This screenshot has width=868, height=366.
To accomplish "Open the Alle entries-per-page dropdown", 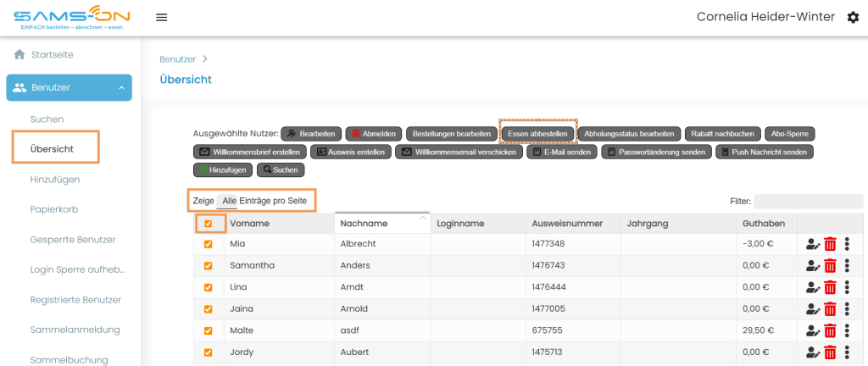I will [x=229, y=201].
